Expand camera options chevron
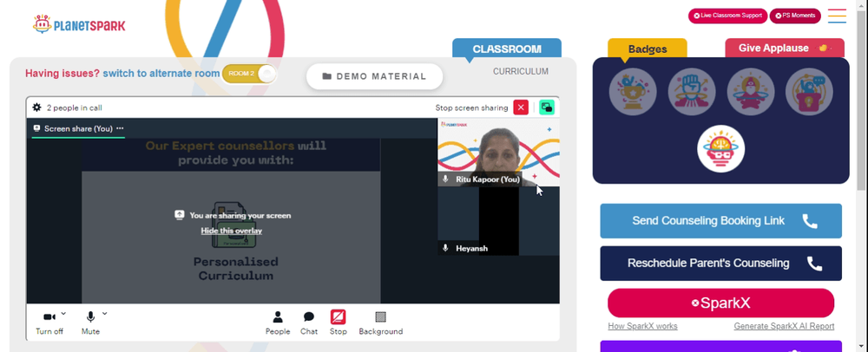Image resolution: width=868 pixels, height=352 pixels. pos(63,313)
